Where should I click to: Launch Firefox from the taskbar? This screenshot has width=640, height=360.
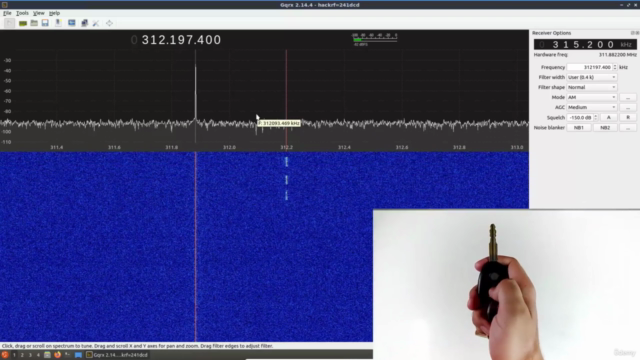(x=58, y=355)
